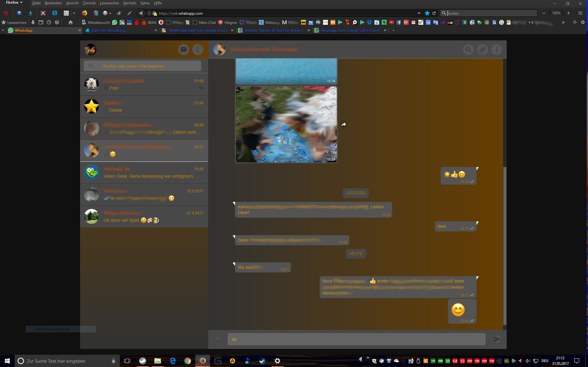
Task: Unmute the top chat via its muted speaker icon
Action: point(201,88)
